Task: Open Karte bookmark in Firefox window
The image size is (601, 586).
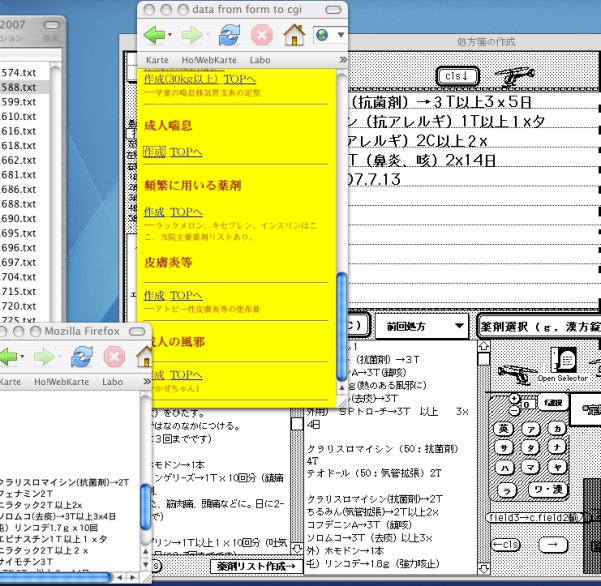Action: (x=10, y=382)
